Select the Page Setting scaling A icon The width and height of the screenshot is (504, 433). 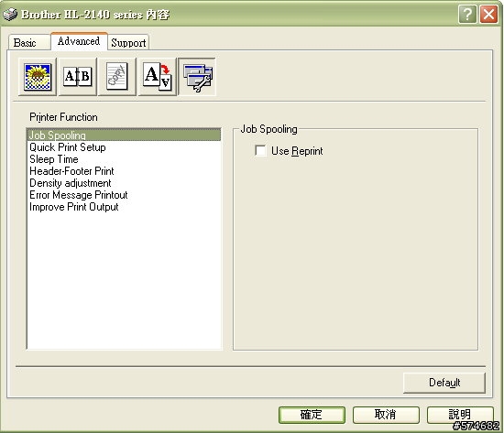pyautogui.click(x=158, y=77)
